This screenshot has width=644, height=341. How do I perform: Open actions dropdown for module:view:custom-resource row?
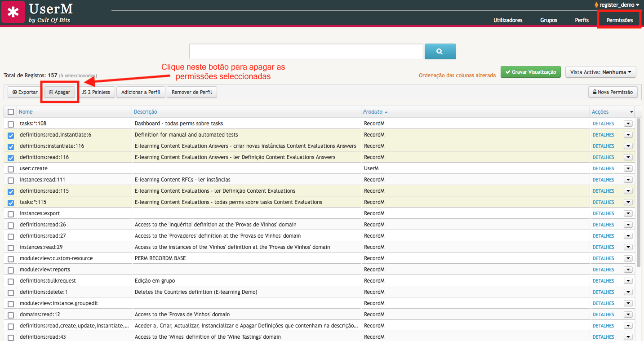[x=628, y=258]
